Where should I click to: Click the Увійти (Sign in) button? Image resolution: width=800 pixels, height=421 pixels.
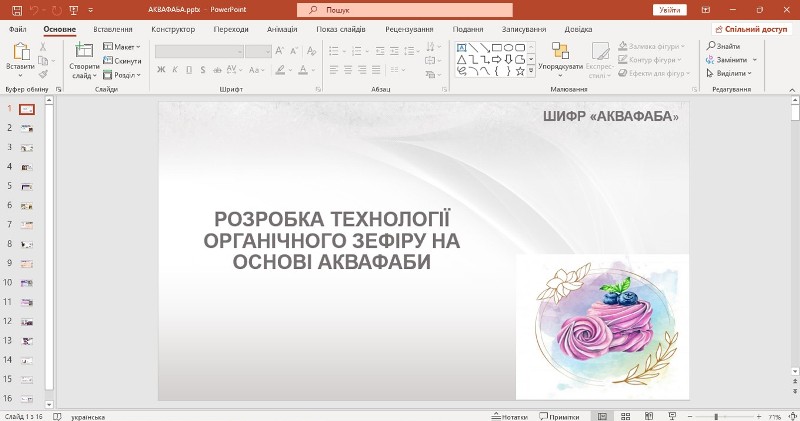tap(671, 9)
